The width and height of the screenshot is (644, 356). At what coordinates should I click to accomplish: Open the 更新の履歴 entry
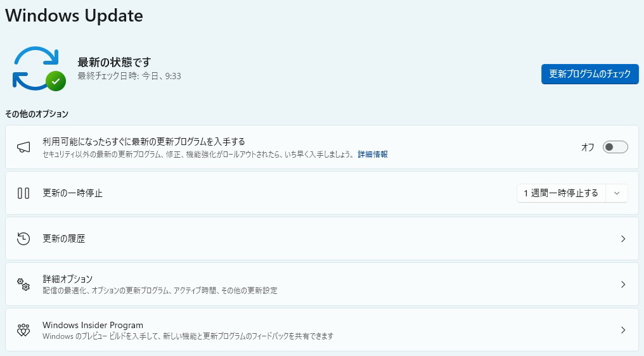(x=64, y=239)
